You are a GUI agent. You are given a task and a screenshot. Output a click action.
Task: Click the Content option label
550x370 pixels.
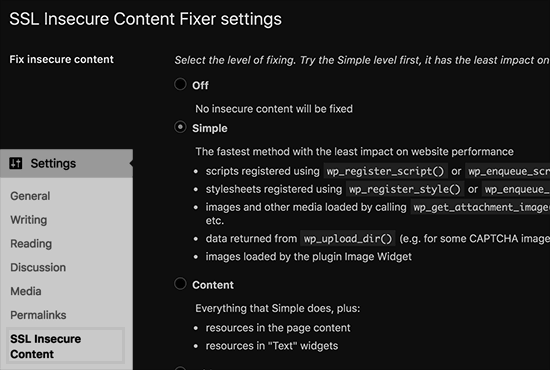coord(213,285)
